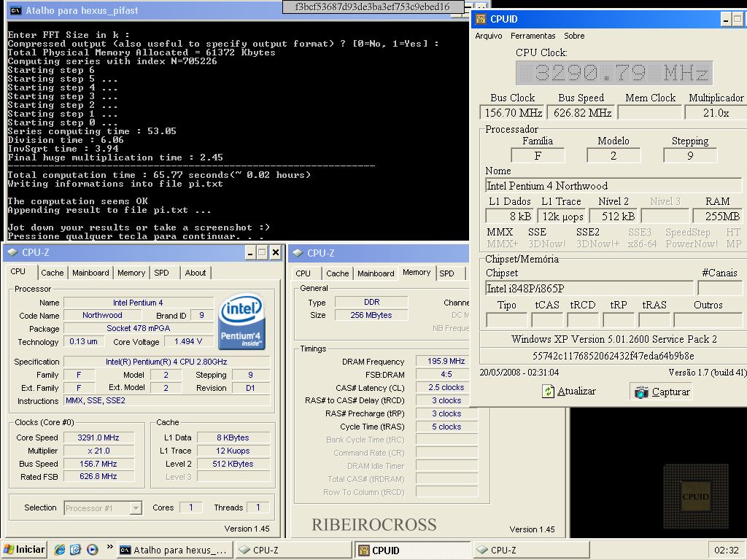Click the Intel Pentium 4 inside logo
The image size is (747, 560).
242,322
